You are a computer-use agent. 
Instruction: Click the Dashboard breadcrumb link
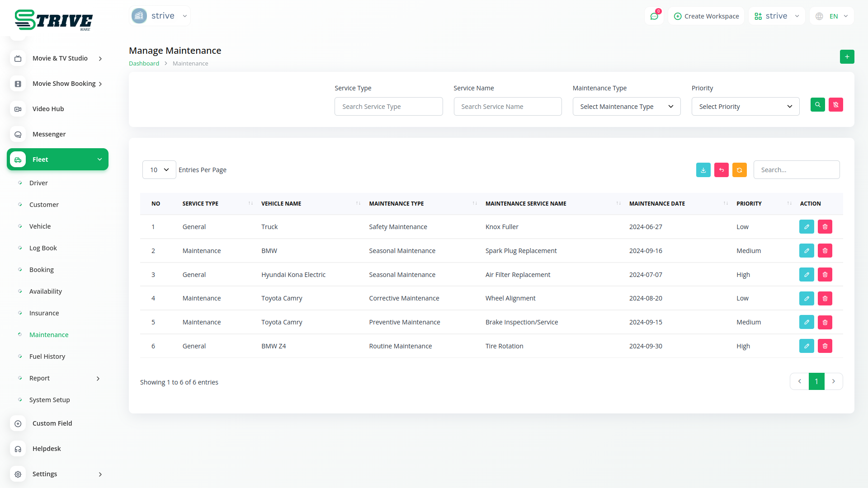[144, 64]
